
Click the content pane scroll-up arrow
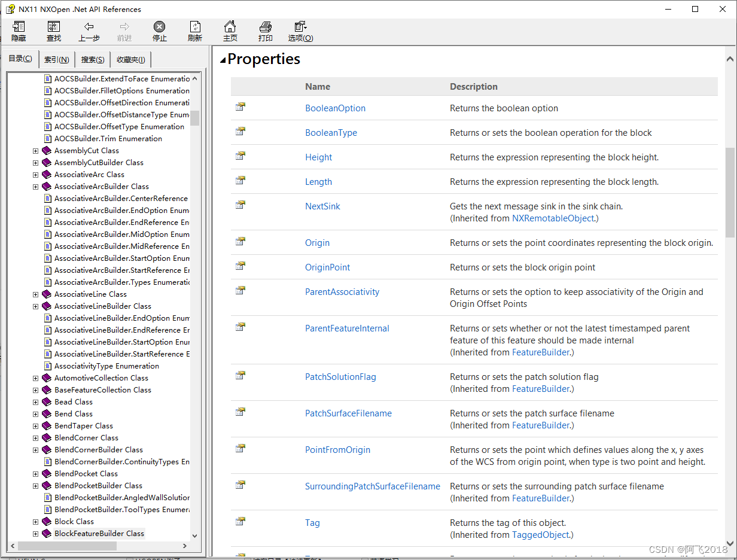tap(730, 59)
